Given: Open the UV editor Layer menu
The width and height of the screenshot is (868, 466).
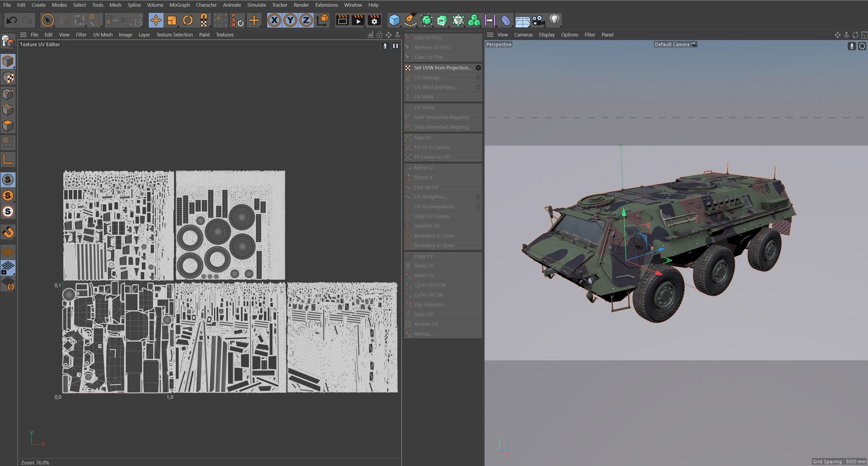Looking at the screenshot, I should click(144, 35).
